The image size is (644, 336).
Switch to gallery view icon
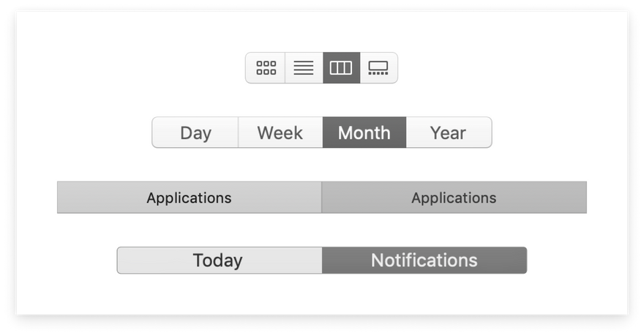tap(378, 68)
